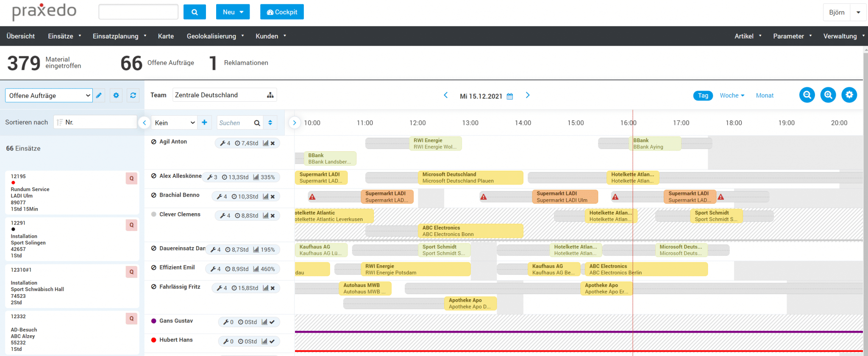Click the wrench count for Effizient Emil
Screen dimensions: 868x356
point(216,269)
